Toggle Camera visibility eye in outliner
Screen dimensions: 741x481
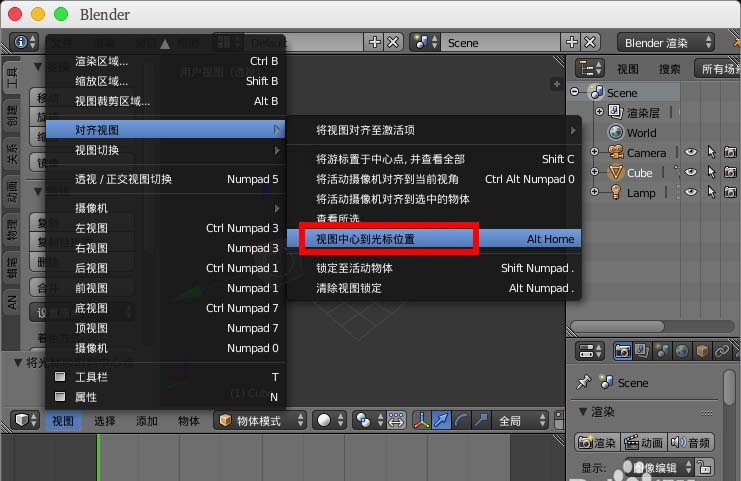tap(690, 152)
